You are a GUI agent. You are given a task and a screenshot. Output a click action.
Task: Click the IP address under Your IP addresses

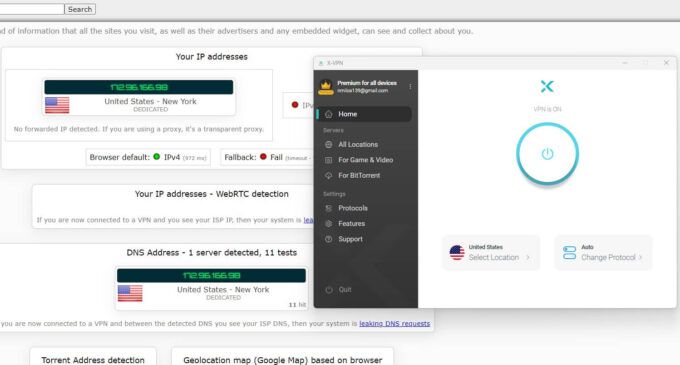139,87
